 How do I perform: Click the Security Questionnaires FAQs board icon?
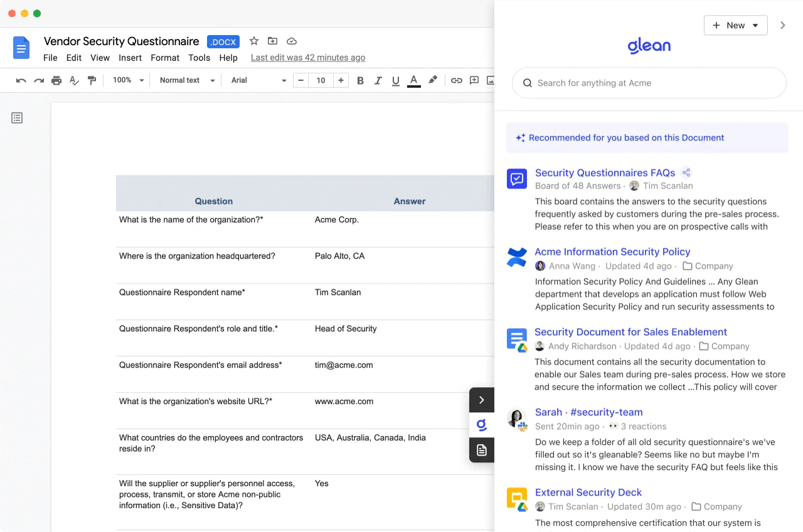click(x=517, y=179)
